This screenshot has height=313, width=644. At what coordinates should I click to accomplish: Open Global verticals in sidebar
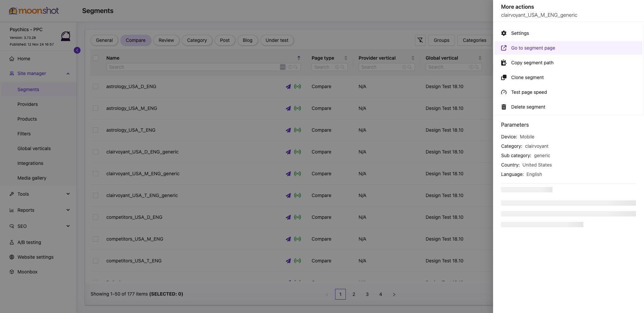click(x=34, y=148)
